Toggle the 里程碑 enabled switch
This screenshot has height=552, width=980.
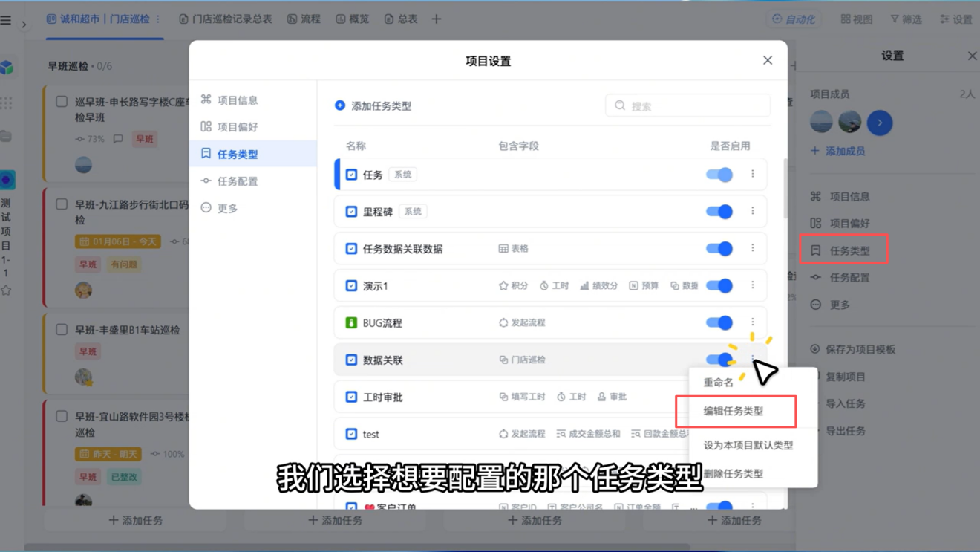pyautogui.click(x=719, y=212)
